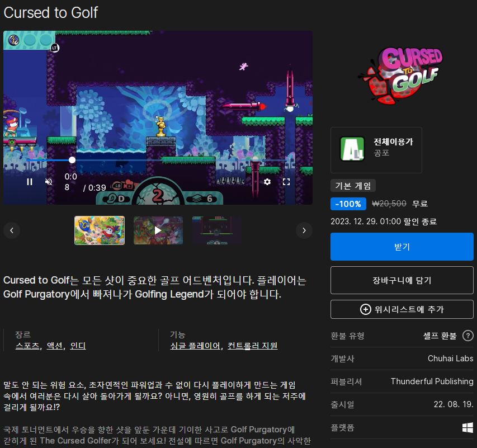Unmute the trailer audio
Image resolution: width=477 pixels, height=448 pixels.
pyautogui.click(x=49, y=182)
